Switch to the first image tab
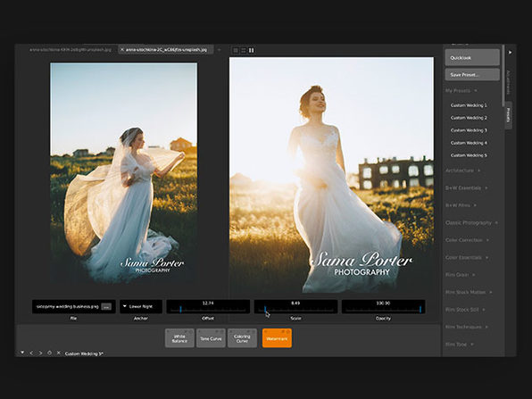Image resolution: width=532 pixels, height=399 pixels. [x=71, y=49]
